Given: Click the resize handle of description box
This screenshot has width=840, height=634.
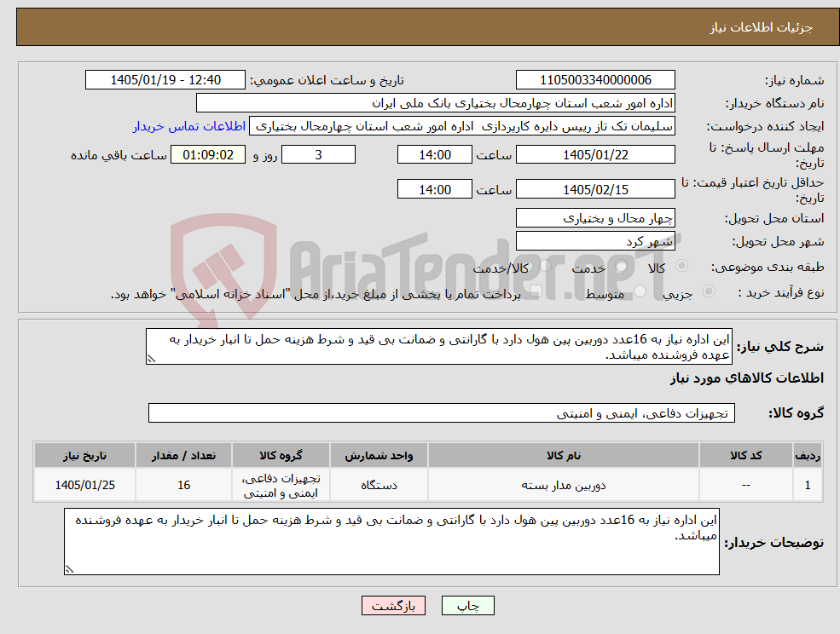Looking at the screenshot, I should [151, 360].
